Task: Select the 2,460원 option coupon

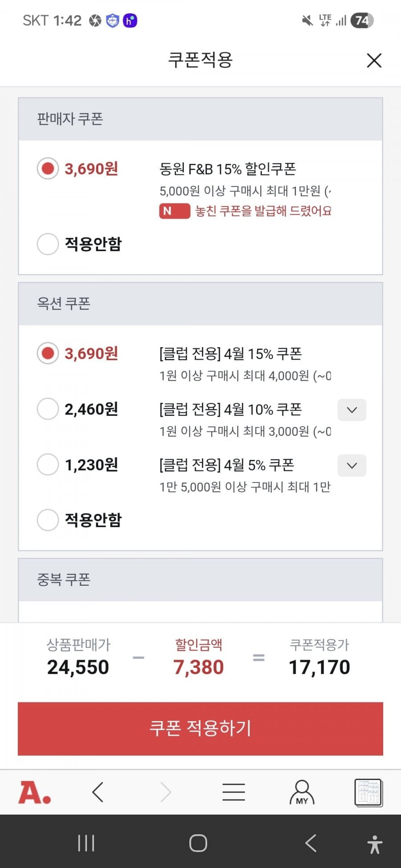Action: pos(48,409)
